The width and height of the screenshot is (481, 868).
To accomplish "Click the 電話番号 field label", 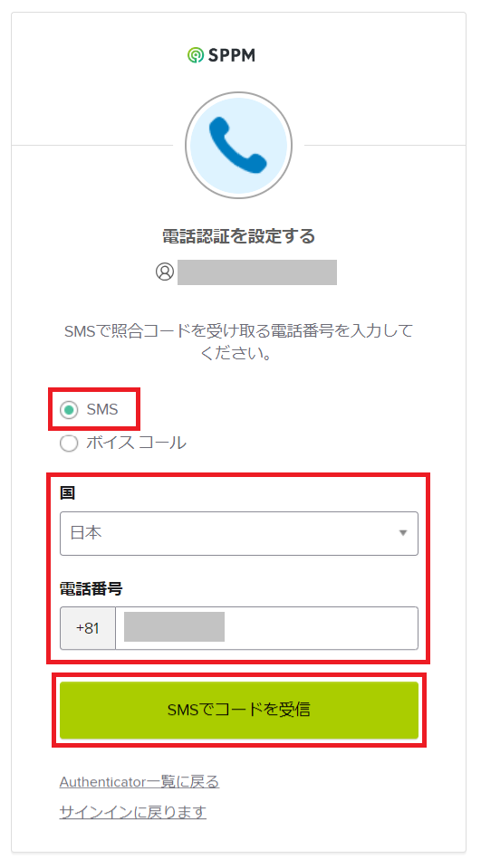I will 91,589.
